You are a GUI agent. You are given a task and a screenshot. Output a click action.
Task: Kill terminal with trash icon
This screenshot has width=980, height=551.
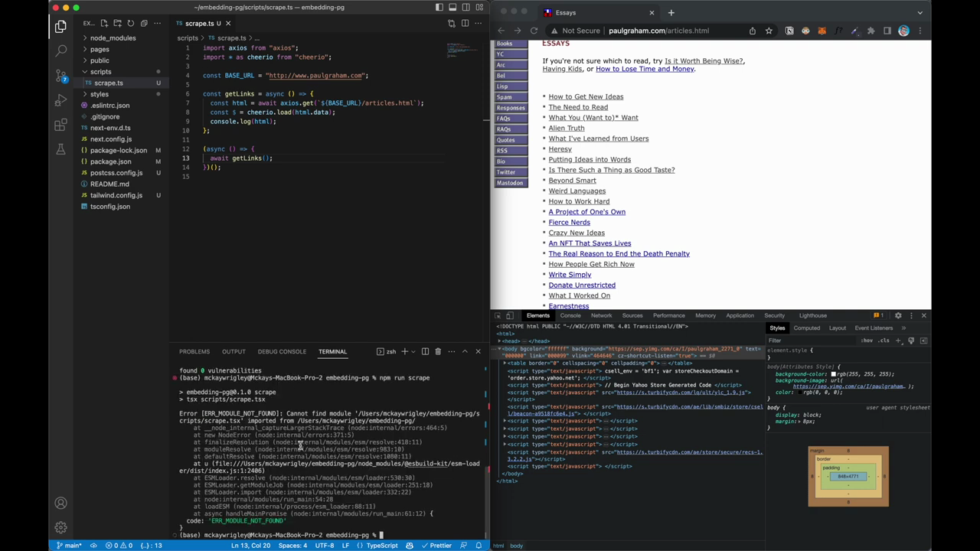click(x=438, y=351)
